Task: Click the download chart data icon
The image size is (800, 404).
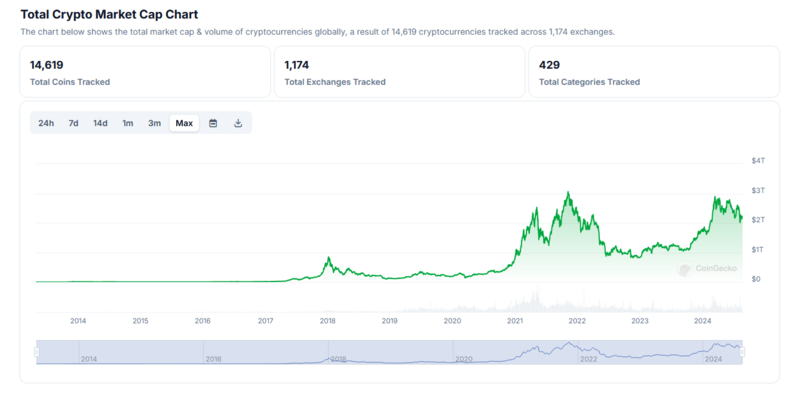Action: [x=238, y=123]
